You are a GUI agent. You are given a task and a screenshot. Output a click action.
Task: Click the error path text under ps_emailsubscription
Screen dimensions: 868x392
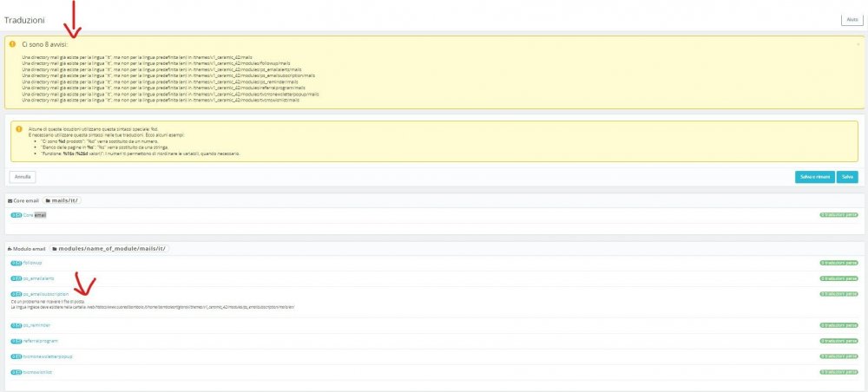[x=154, y=307]
